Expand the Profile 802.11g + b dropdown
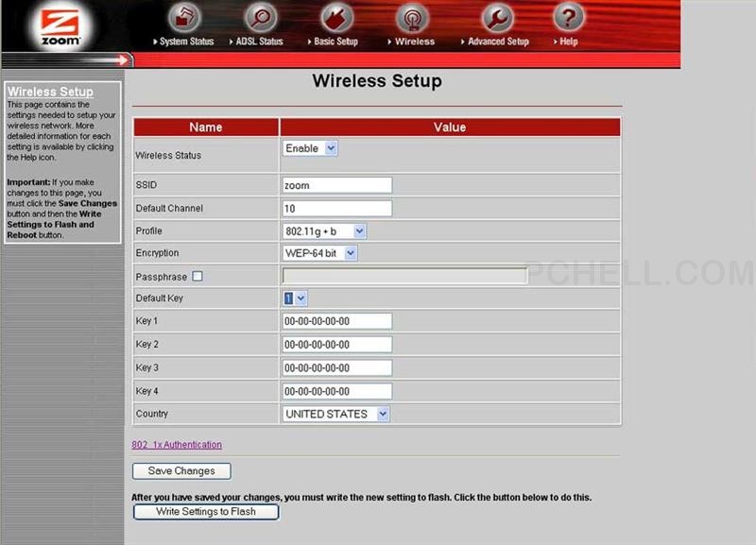Viewport: 756px width, 545px height. click(x=324, y=230)
